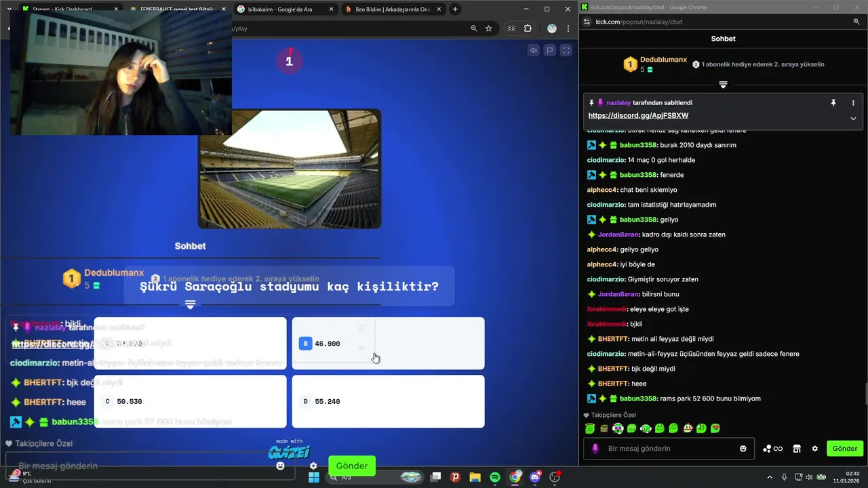Open File Explorer from the taskbar
This screenshot has width=868, height=488.
(475, 477)
